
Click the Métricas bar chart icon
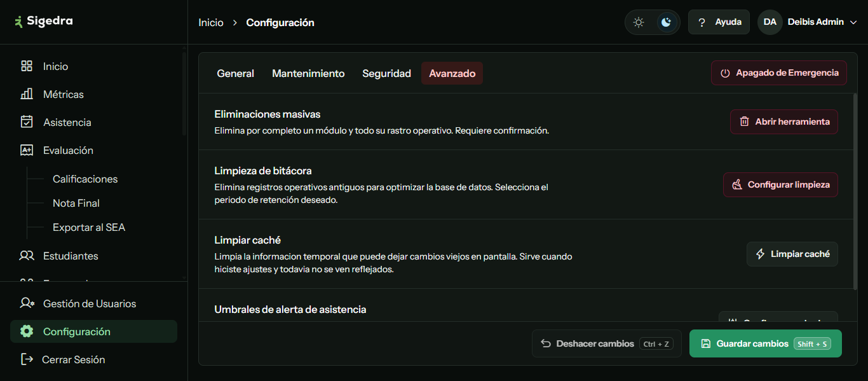click(27, 94)
